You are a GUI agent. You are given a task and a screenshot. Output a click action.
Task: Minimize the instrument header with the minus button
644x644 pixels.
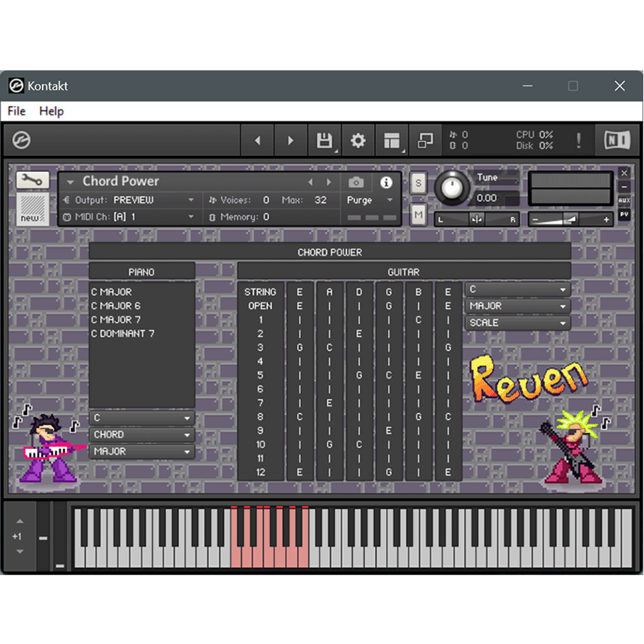[624, 187]
